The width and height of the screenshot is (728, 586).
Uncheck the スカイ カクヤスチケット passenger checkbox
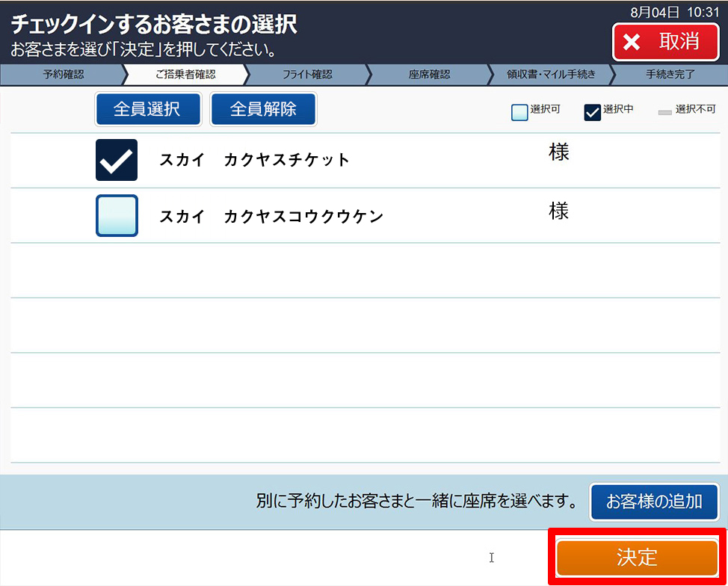click(117, 160)
